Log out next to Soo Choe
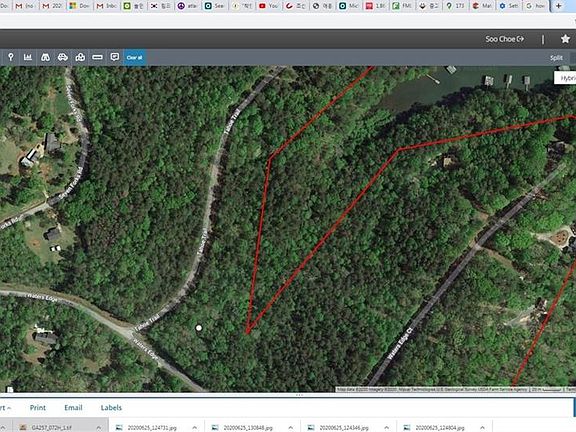576x432 pixels. coord(521,39)
